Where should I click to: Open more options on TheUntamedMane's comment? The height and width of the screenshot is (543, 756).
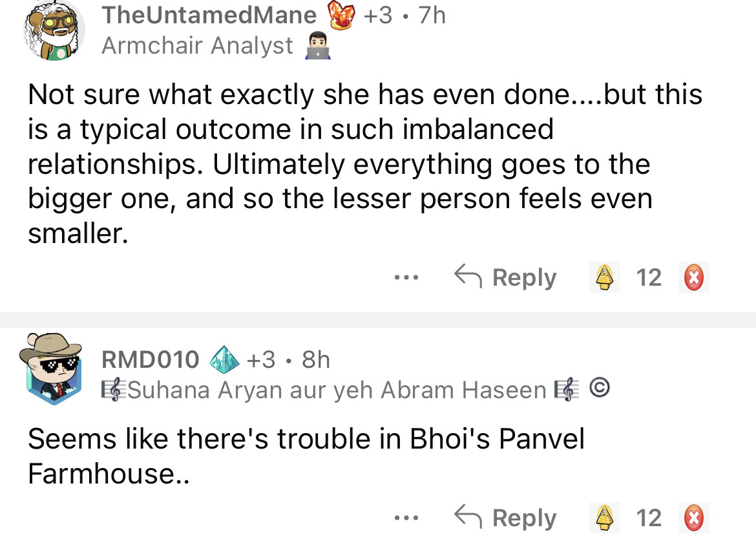pyautogui.click(x=406, y=278)
